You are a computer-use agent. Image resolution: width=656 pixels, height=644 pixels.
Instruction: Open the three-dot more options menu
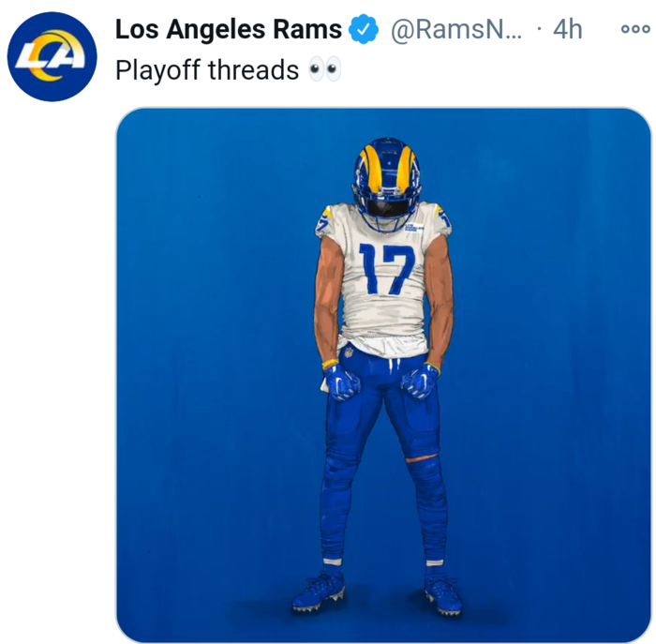pyautogui.click(x=635, y=29)
